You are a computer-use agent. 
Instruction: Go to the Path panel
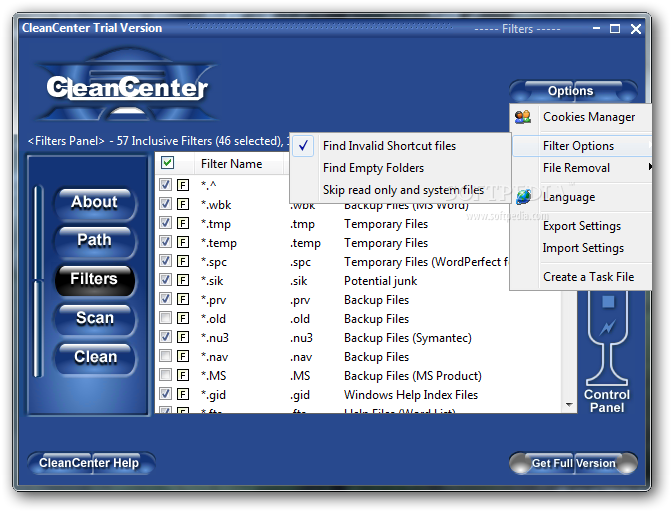tap(95, 241)
